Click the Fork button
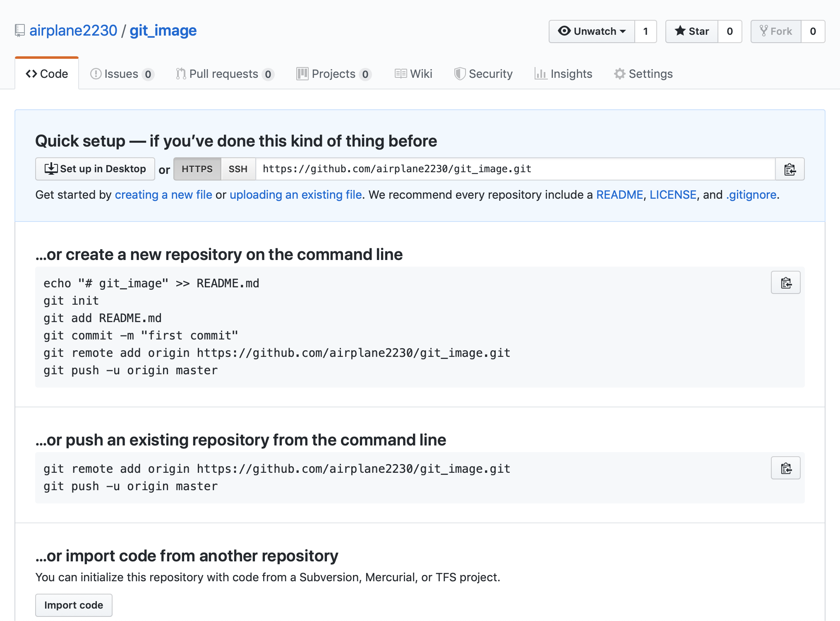 tap(776, 31)
